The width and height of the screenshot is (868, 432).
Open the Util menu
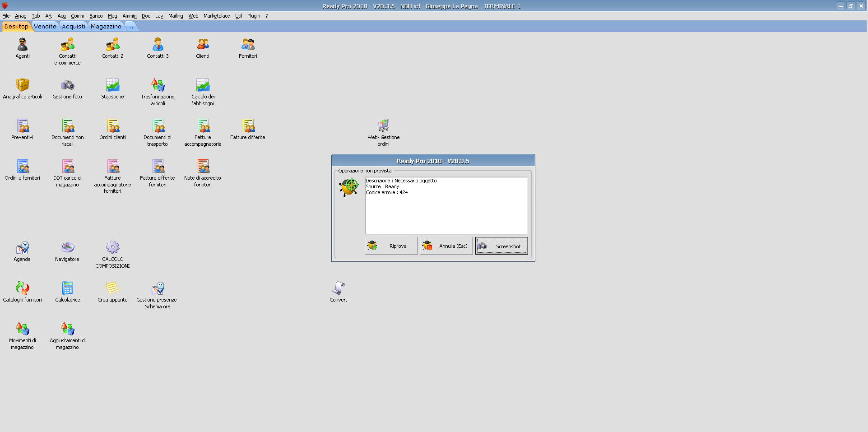tap(239, 16)
